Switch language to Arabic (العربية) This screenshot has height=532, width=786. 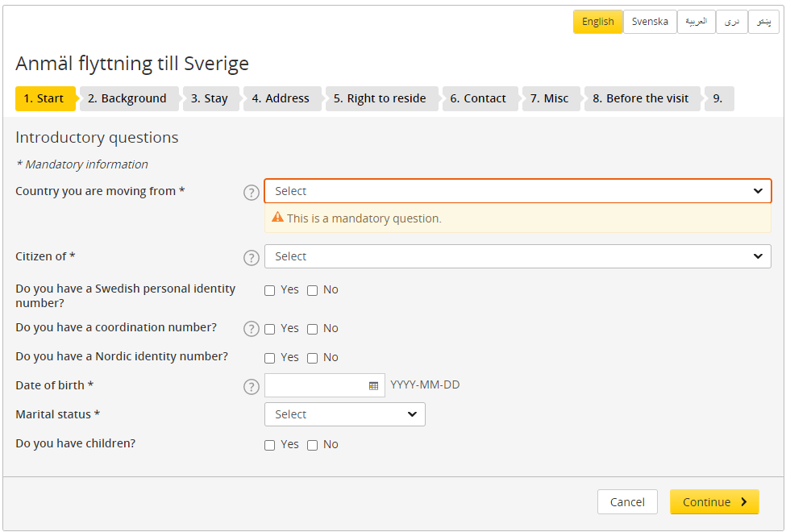point(696,22)
